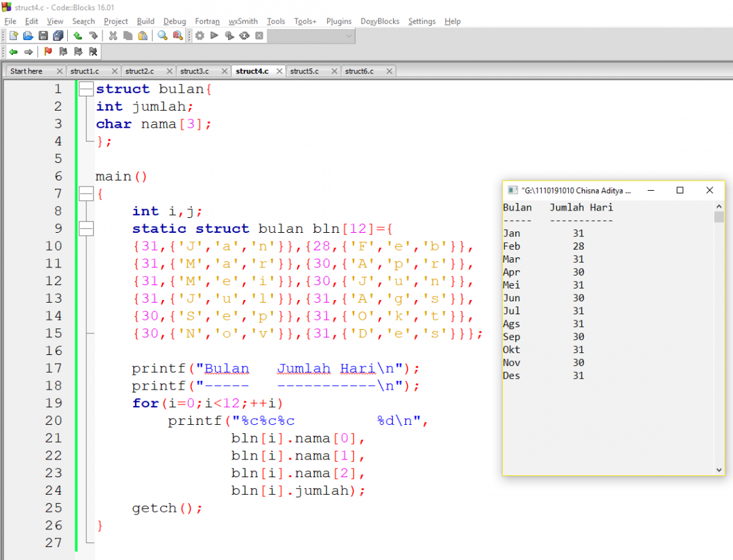Open the Plugins menu
The image size is (733, 560).
pyautogui.click(x=339, y=21)
